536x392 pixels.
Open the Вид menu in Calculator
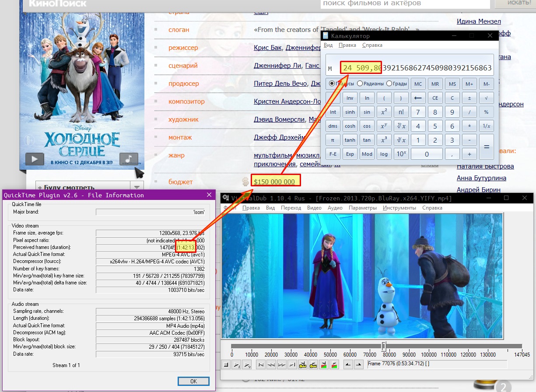click(328, 45)
